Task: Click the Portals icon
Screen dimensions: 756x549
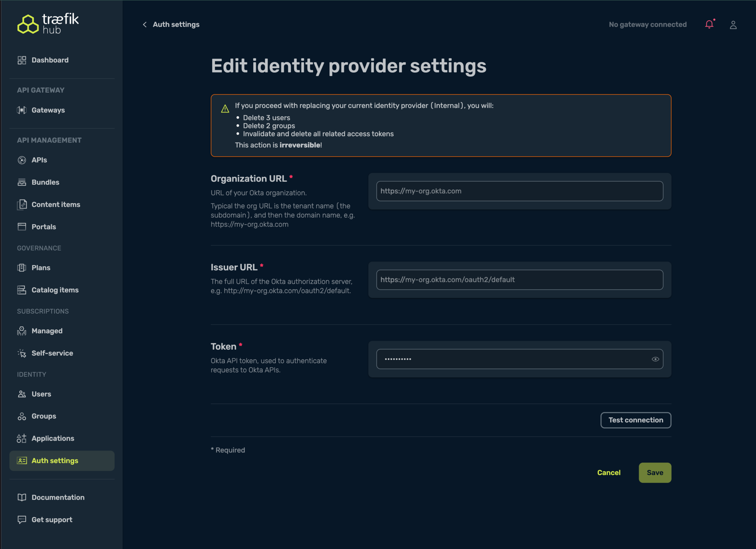Action: click(22, 227)
